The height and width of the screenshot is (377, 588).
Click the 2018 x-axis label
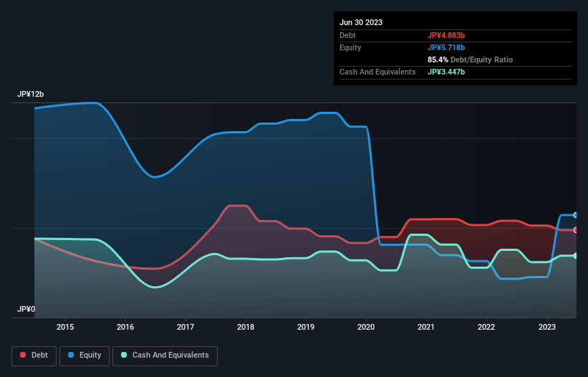(246, 327)
